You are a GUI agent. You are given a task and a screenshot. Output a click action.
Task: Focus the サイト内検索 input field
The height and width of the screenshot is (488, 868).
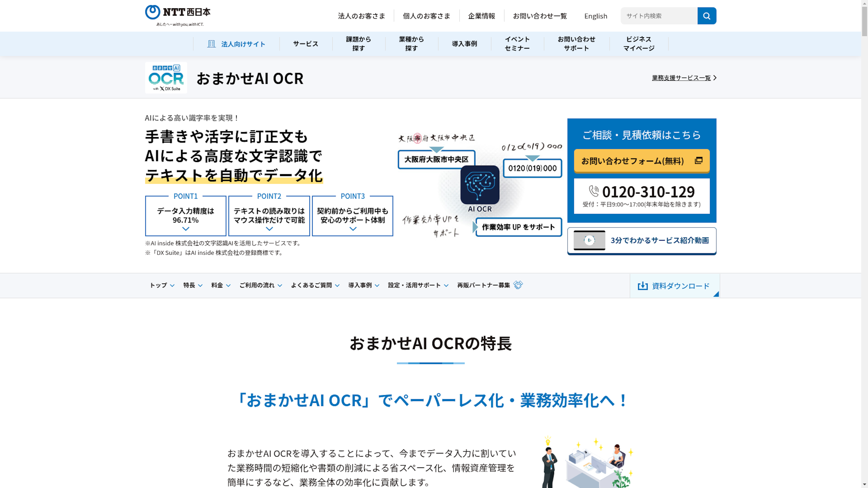[x=659, y=16]
